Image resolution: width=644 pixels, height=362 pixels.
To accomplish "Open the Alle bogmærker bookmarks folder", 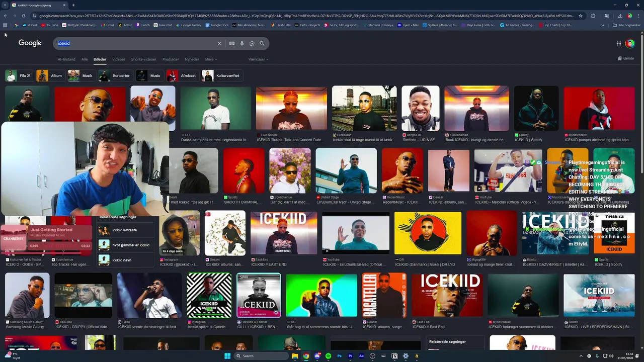I will 626,25.
